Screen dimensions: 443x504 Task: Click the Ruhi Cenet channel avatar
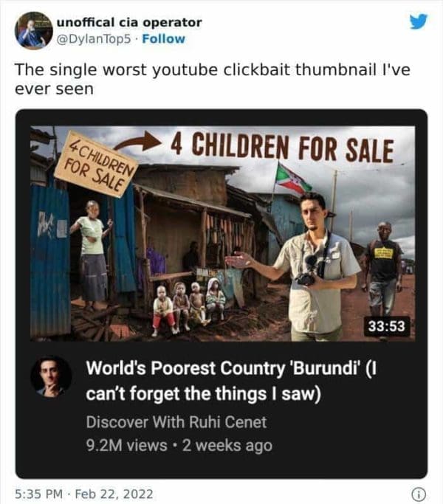(x=51, y=377)
